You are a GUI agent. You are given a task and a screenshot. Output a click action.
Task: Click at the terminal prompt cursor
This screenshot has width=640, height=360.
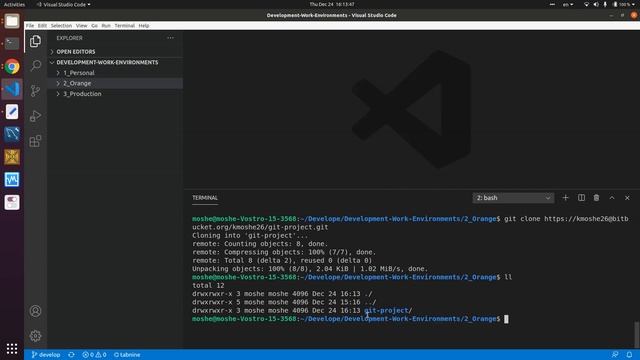(506, 319)
